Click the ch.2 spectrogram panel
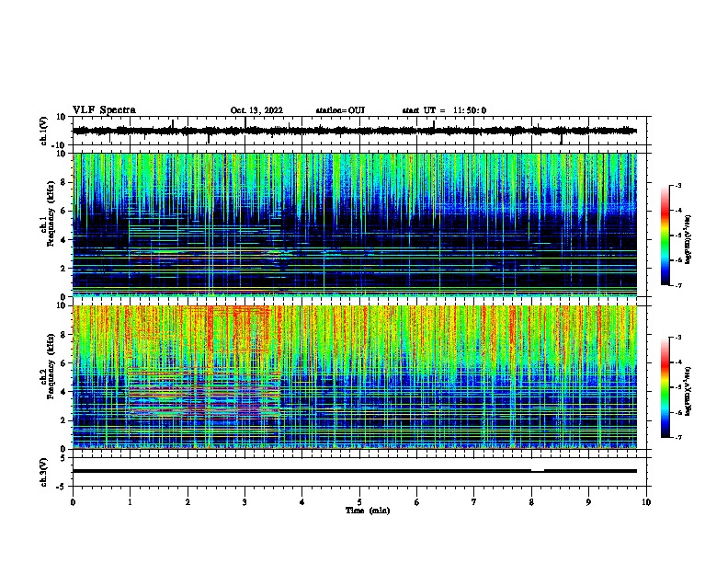728x563 pixels. [355, 377]
